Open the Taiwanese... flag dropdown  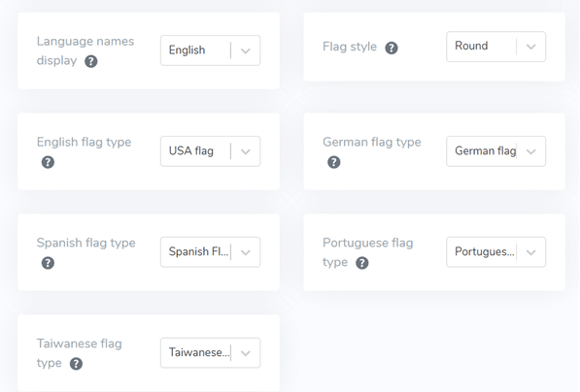210,353
